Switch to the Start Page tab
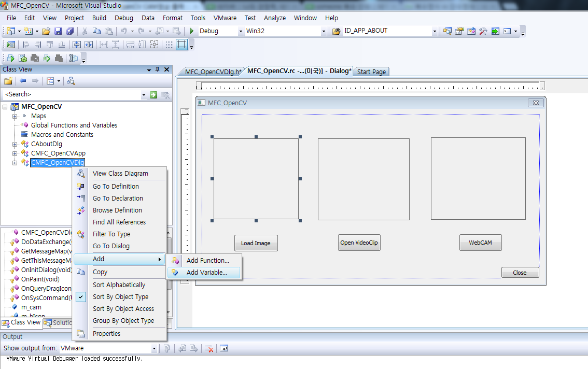The width and height of the screenshot is (588, 369). click(x=371, y=71)
